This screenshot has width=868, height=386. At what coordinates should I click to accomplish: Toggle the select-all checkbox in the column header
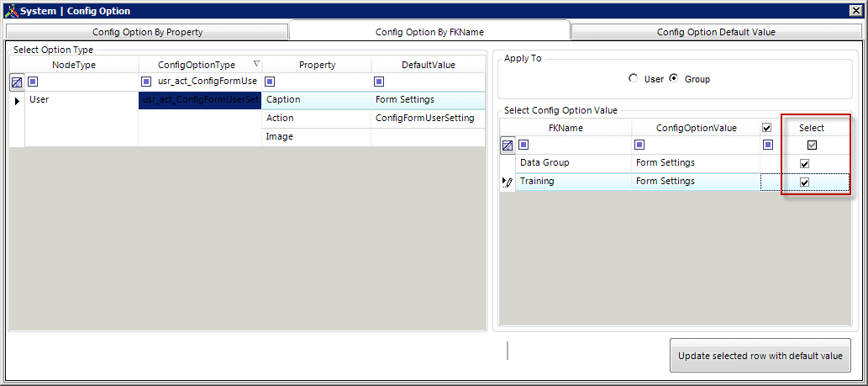tap(765, 128)
